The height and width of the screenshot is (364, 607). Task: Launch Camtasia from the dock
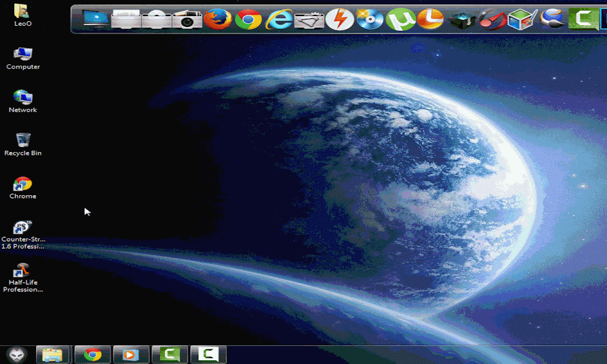tap(583, 19)
